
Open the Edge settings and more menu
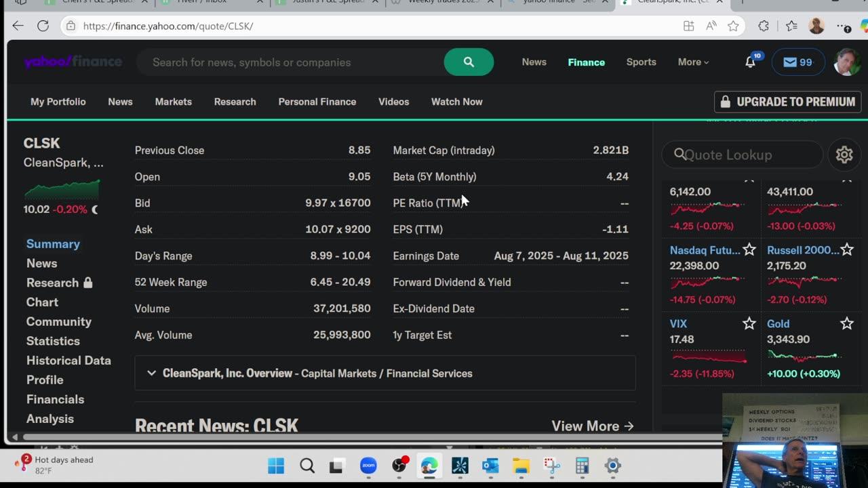[843, 26]
